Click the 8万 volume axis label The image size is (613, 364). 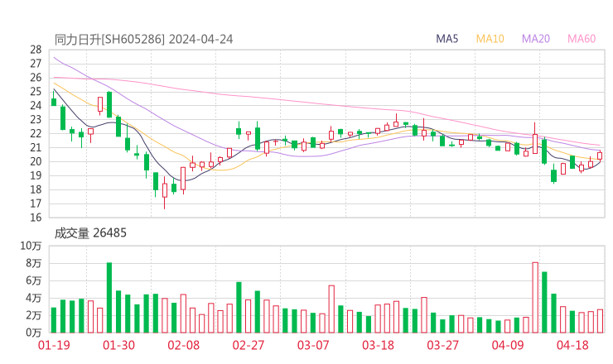[x=34, y=263]
